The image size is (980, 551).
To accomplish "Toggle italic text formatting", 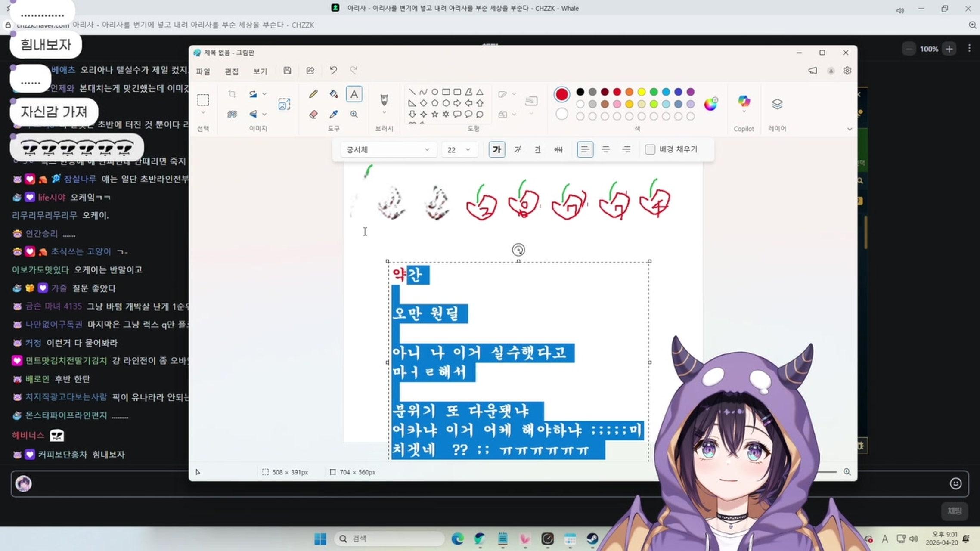I will coord(518,149).
